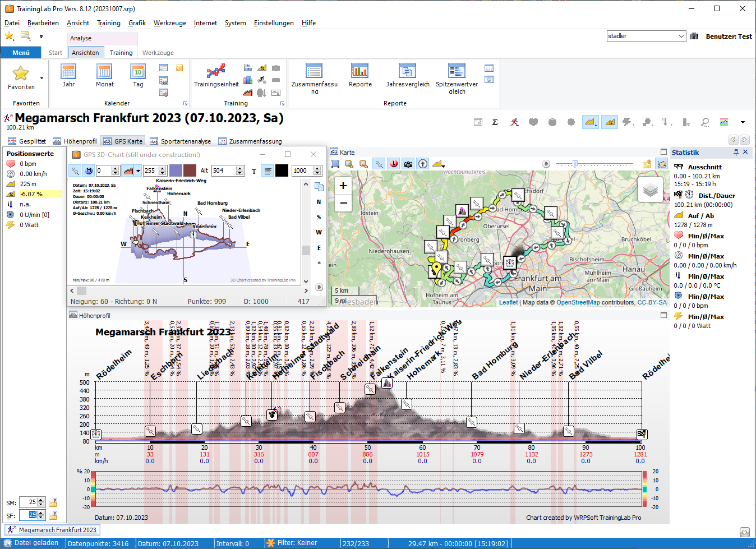This screenshot has width=756, height=549.
Task: Open the Jahresvergleich report
Action: [x=408, y=76]
